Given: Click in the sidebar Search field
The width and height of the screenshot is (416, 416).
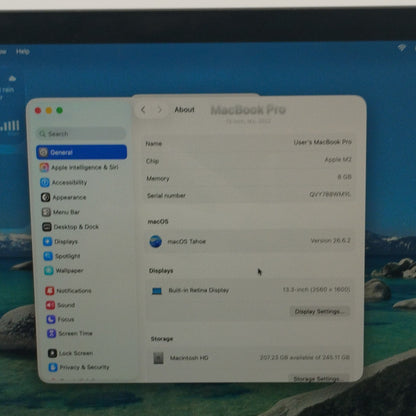Looking at the screenshot, I should pyautogui.click(x=81, y=134).
